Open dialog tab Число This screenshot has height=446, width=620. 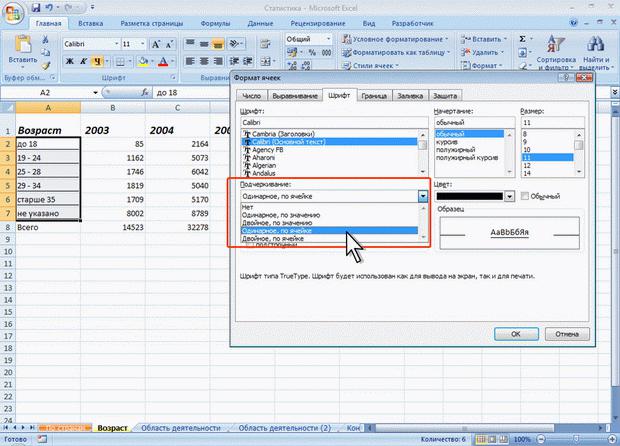(251, 96)
